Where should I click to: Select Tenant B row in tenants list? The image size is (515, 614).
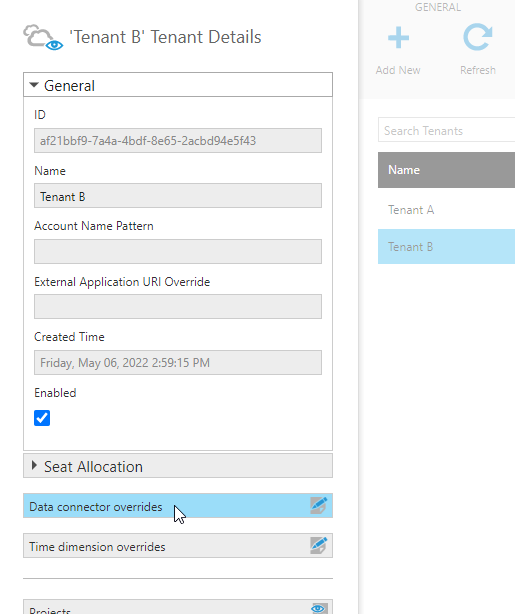446,246
